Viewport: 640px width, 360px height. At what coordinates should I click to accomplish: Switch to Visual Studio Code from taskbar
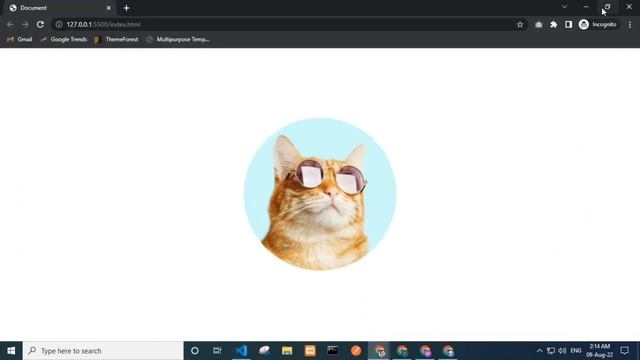(x=241, y=351)
